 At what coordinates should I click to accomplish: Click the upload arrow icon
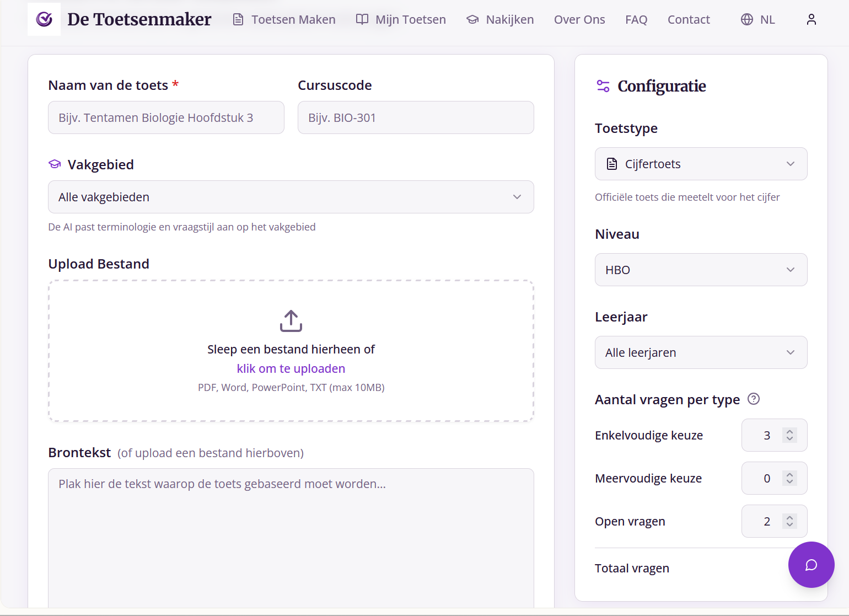click(x=291, y=320)
